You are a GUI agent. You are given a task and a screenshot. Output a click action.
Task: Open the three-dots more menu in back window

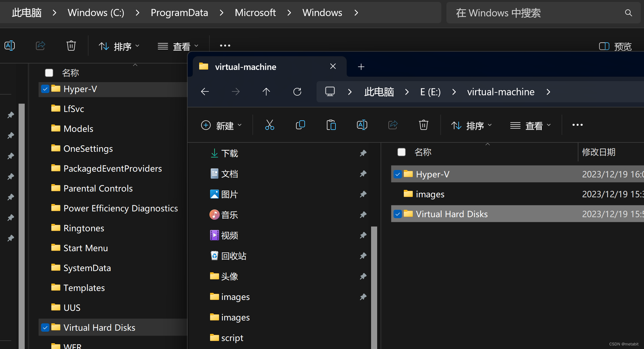[x=225, y=46]
